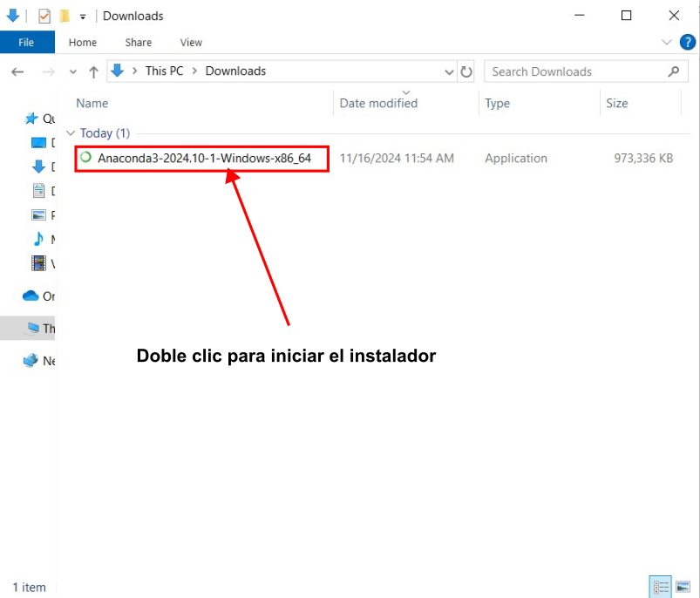The width and height of the screenshot is (700, 598).
Task: Minimize the Downloads window
Action: coord(580,16)
